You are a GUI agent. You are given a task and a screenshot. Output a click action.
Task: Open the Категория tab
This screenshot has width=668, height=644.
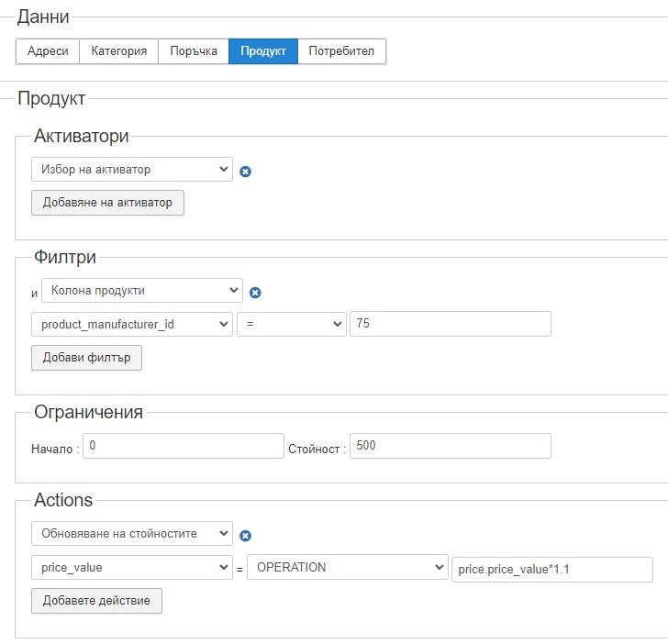119,51
